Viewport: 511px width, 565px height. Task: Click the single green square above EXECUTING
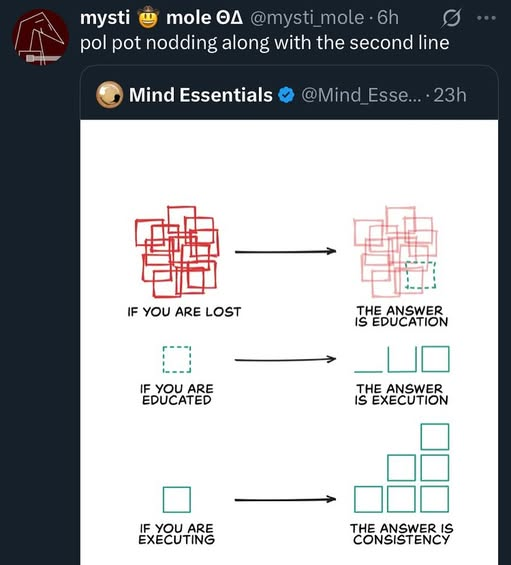177,499
